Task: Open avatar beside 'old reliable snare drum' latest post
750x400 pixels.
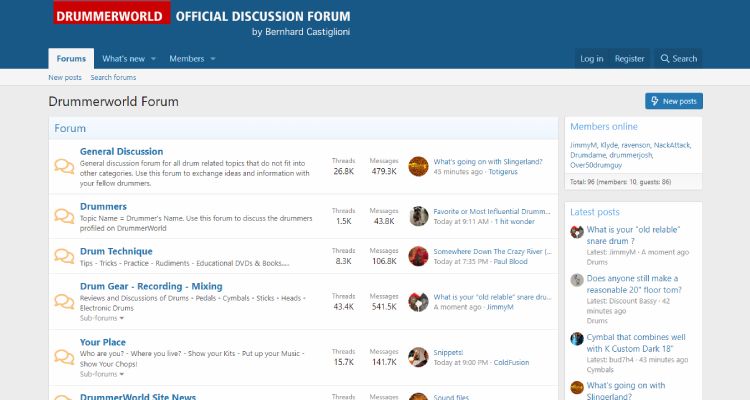Action: [x=577, y=232]
